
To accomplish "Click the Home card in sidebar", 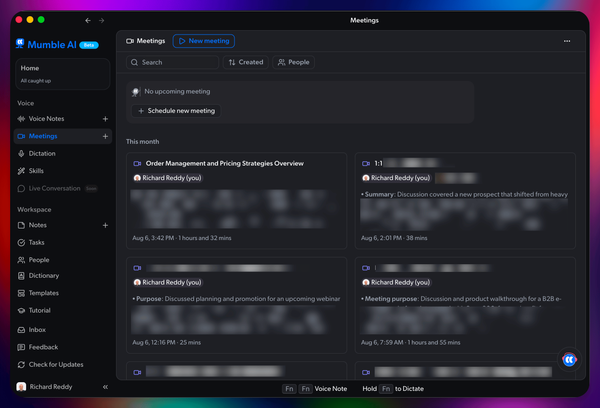I will pos(63,74).
